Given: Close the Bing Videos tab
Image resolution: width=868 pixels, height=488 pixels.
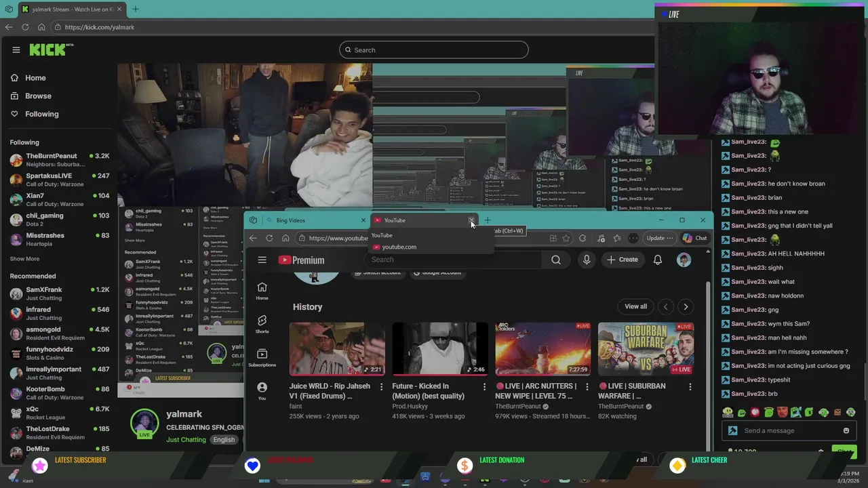Looking at the screenshot, I should tap(363, 220).
